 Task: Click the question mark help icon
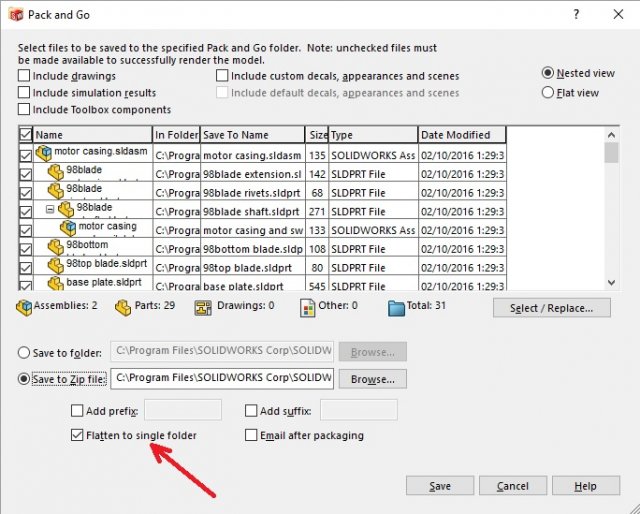pyautogui.click(x=576, y=14)
